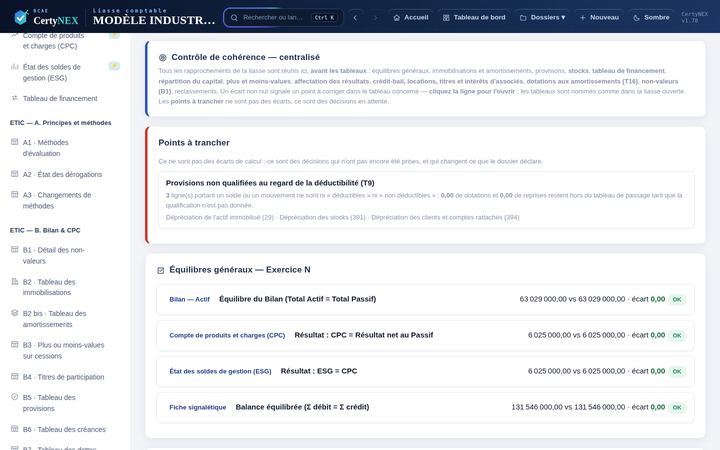This screenshot has height=450, width=720.
Task: Click OK badge on the Équilibre du Bilan row
Action: coord(677,299)
